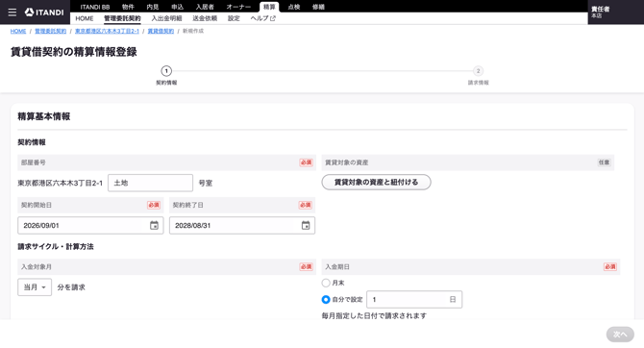644x348 pixels.
Task: Click the 入金期日 day number field
Action: point(414,300)
